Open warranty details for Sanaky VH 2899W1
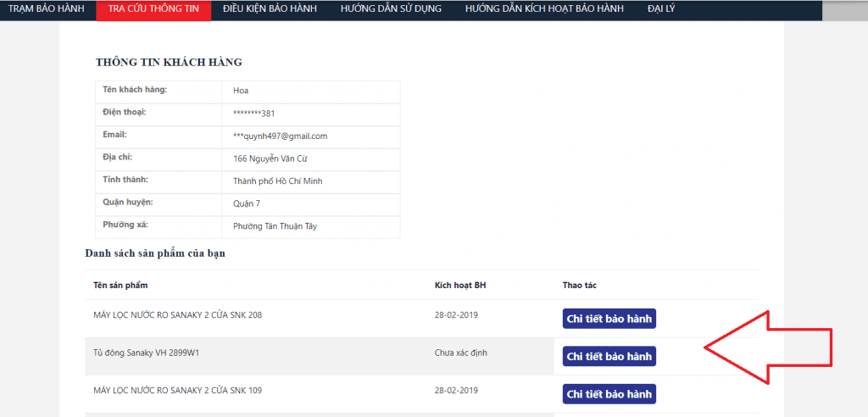 point(609,356)
